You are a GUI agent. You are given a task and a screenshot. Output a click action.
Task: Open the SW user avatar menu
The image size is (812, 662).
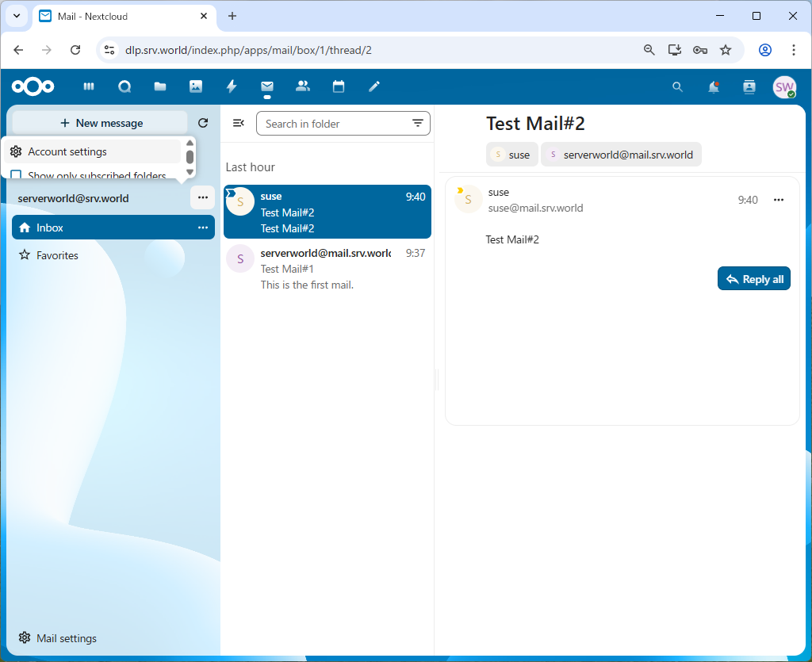point(784,87)
